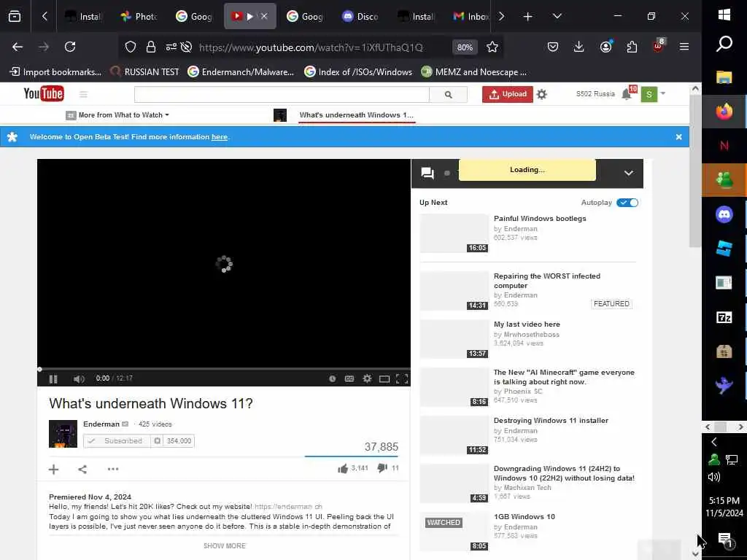The height and width of the screenshot is (560, 747).
Task: Close the Open Beta Test banner
Action: tap(678, 136)
